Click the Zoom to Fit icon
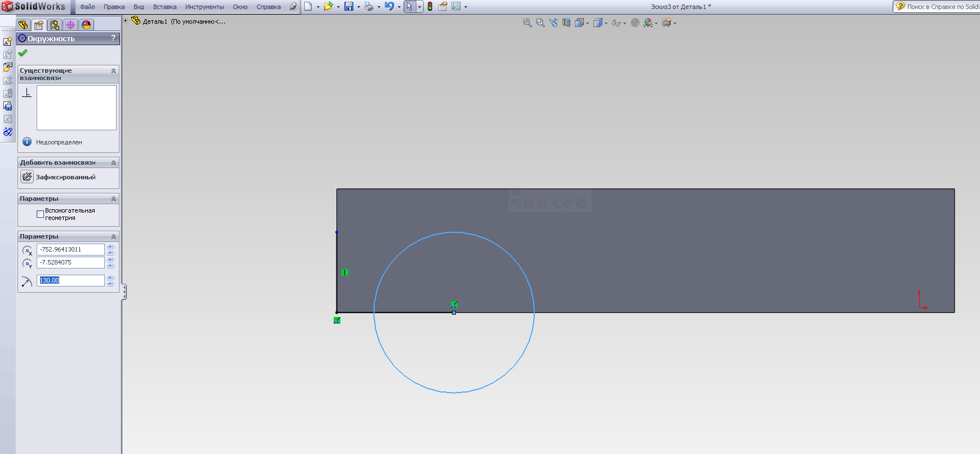This screenshot has width=980, height=454. pos(527,23)
